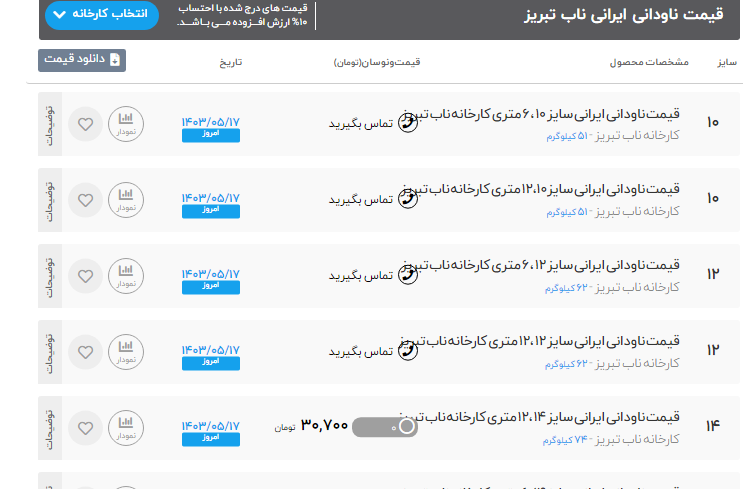Toggle favorite heart on the 12.10 meter row
This screenshot has width=743, height=489.
pyautogui.click(x=86, y=200)
